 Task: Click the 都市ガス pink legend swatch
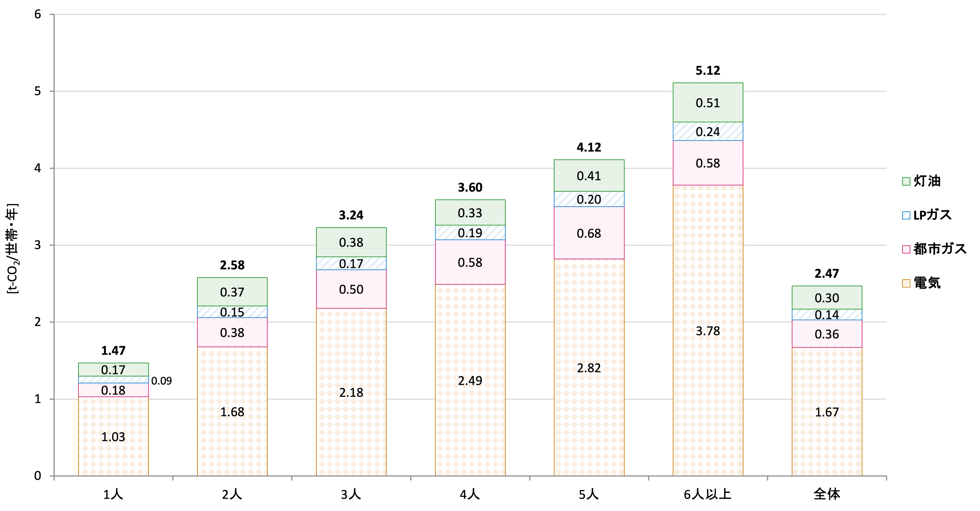906,250
